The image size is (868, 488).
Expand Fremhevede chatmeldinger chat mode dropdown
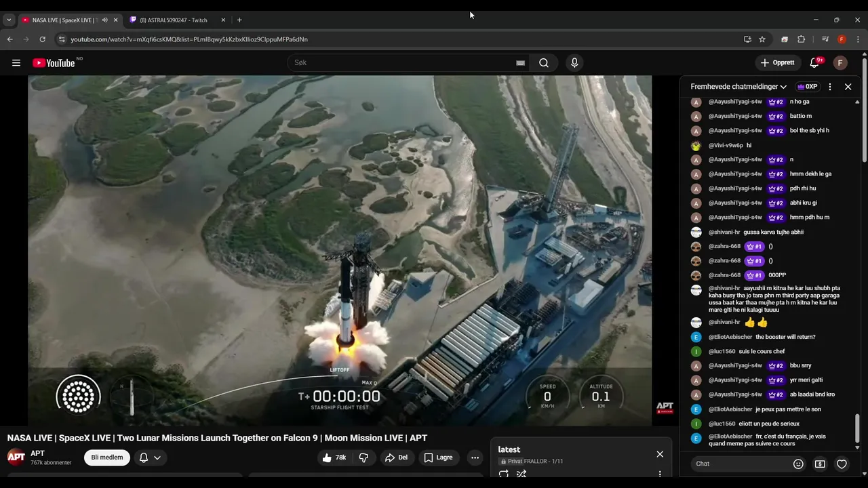pos(738,87)
